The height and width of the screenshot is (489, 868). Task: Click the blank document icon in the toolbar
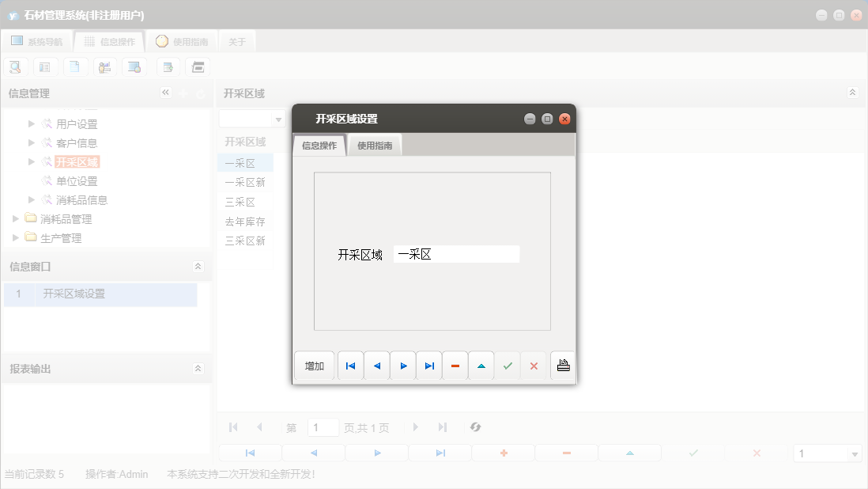point(75,66)
